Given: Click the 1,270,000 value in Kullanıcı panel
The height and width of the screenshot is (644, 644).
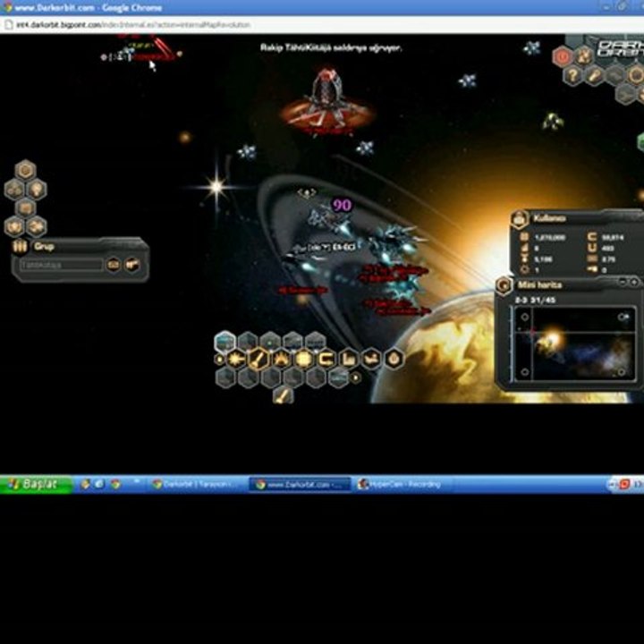Looking at the screenshot, I should [x=550, y=238].
